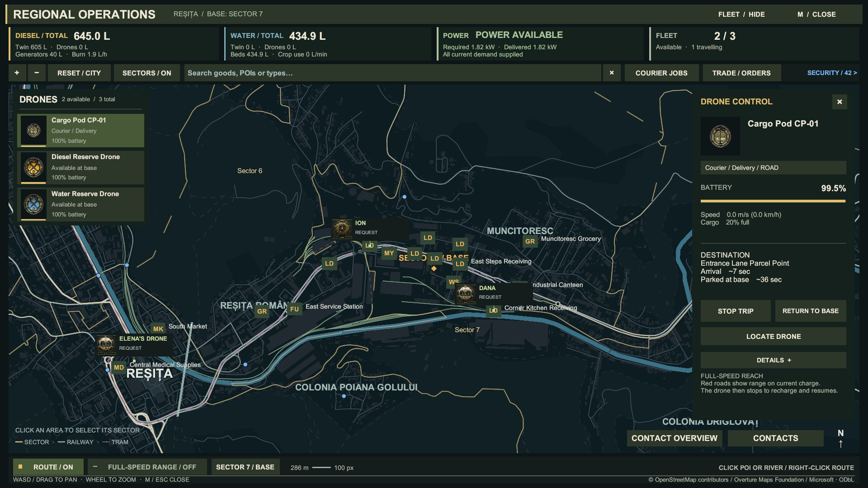Click LOCATE DRONE button

pyautogui.click(x=773, y=336)
